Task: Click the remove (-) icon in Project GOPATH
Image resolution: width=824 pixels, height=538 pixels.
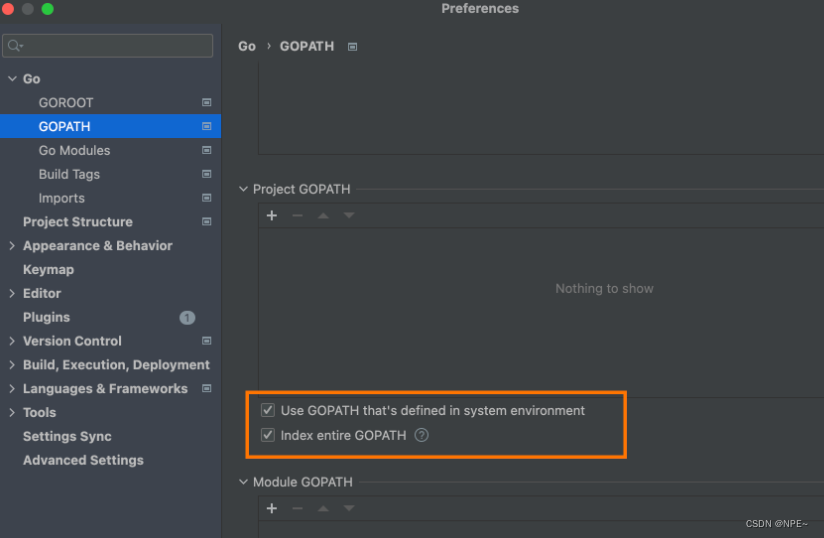Action: [x=297, y=215]
